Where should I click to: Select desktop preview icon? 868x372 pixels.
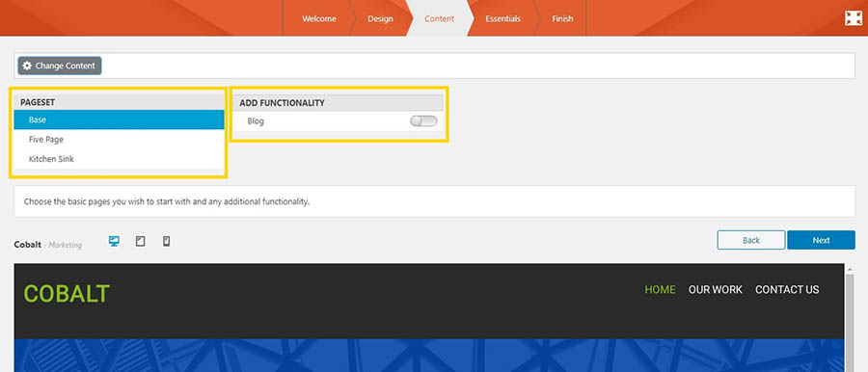coord(114,241)
